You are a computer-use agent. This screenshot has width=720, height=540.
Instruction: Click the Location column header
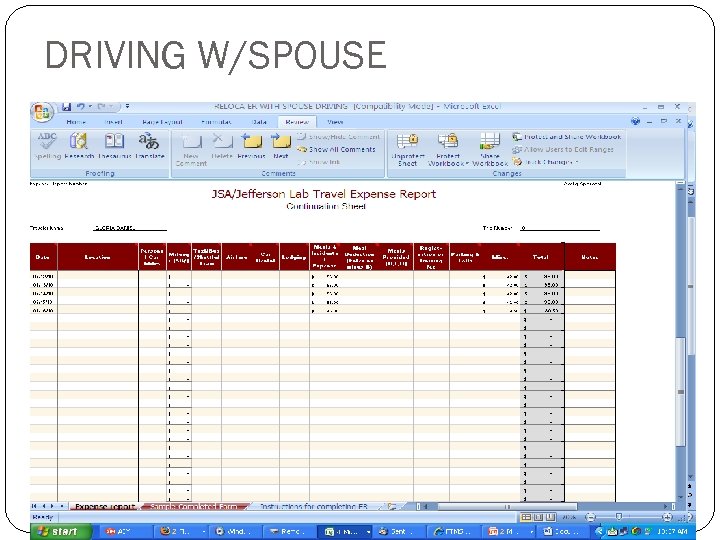98,257
